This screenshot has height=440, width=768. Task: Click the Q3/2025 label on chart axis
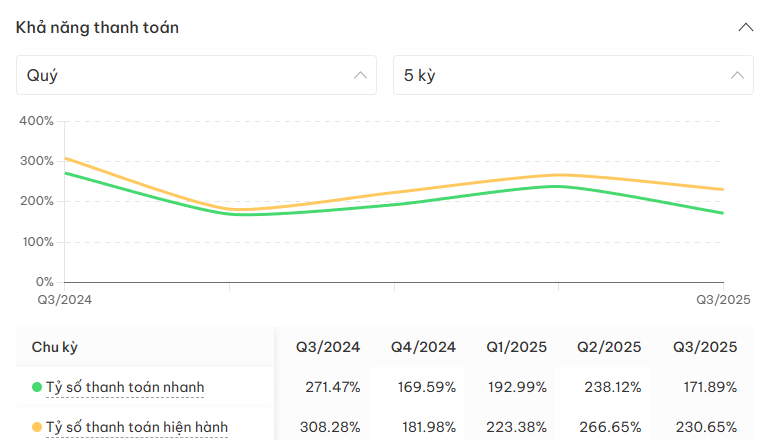pyautogui.click(x=723, y=299)
